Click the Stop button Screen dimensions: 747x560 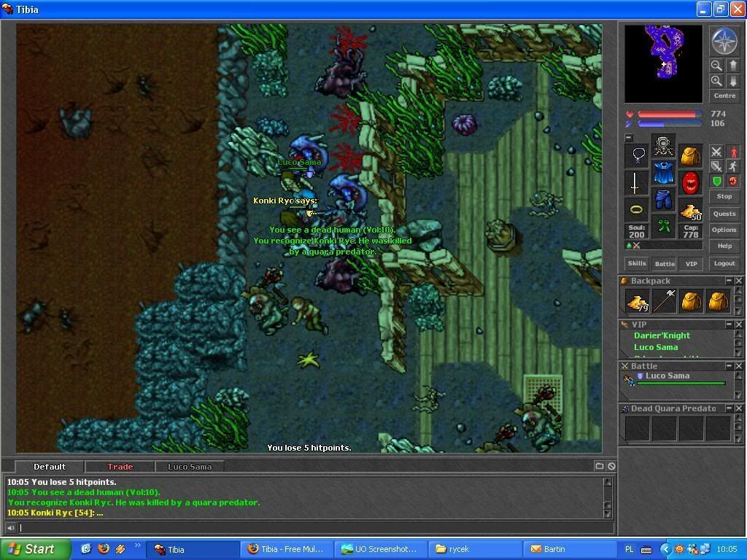[724, 196]
